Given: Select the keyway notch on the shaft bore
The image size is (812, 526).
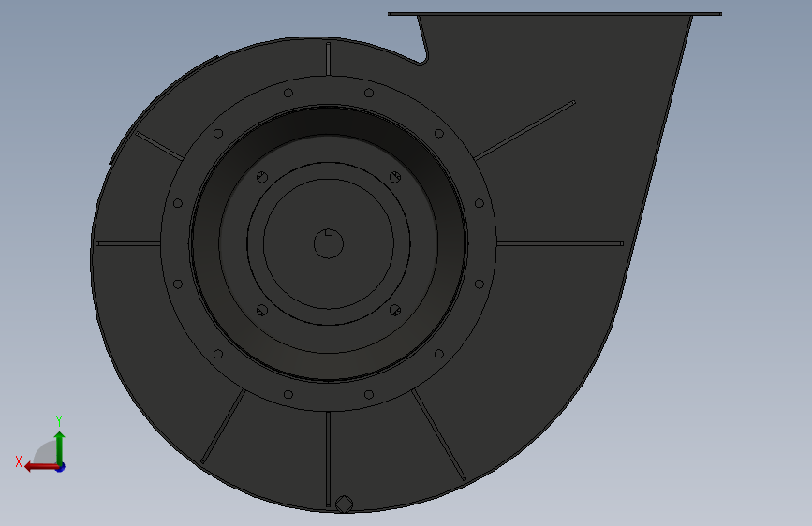Looking at the screenshot, I should coord(329,232).
